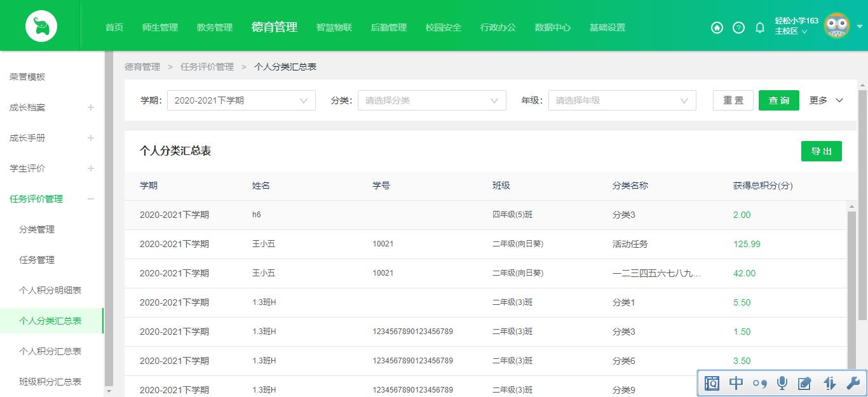Open the 任务评价管理 breadcrumb link
This screenshot has width=868, height=397.
pos(208,66)
